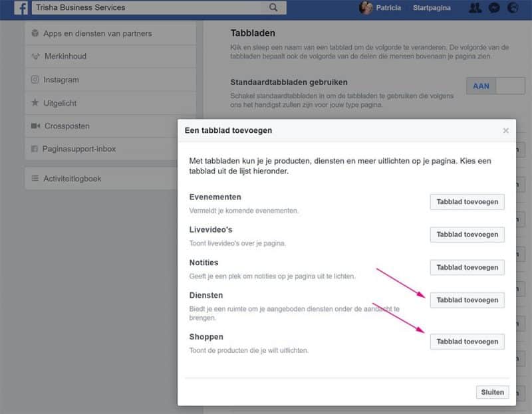Click the Notities heading text
The image size is (532, 414).
click(x=203, y=262)
